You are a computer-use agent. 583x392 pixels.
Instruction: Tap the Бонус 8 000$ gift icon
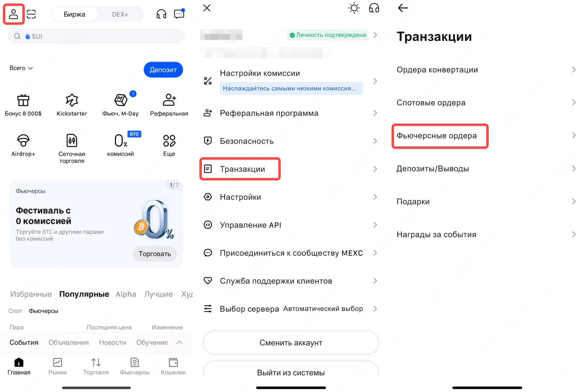pos(23,100)
